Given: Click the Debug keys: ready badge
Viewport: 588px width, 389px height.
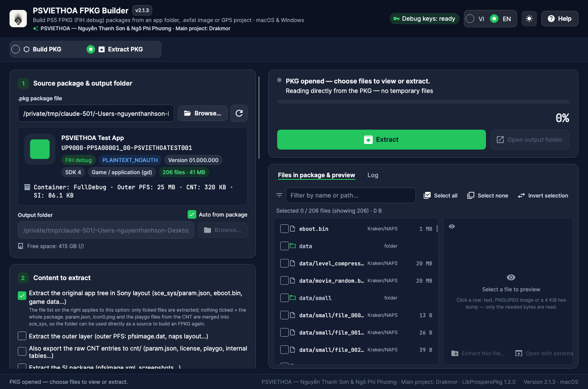Looking at the screenshot, I should pos(424,19).
